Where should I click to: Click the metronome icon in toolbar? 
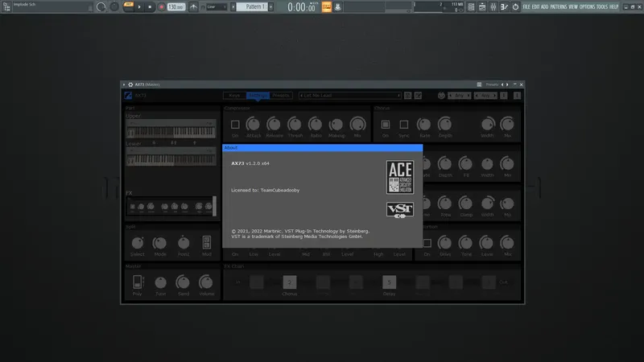(193, 7)
